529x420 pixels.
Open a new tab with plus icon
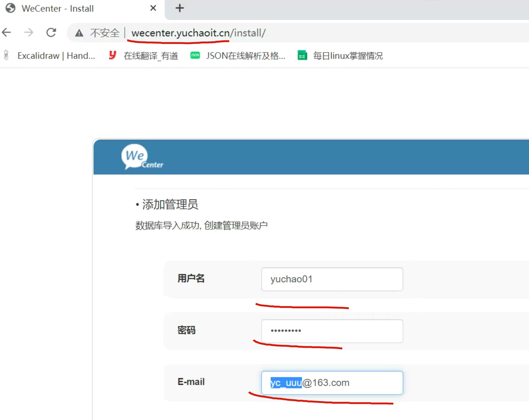click(x=180, y=8)
